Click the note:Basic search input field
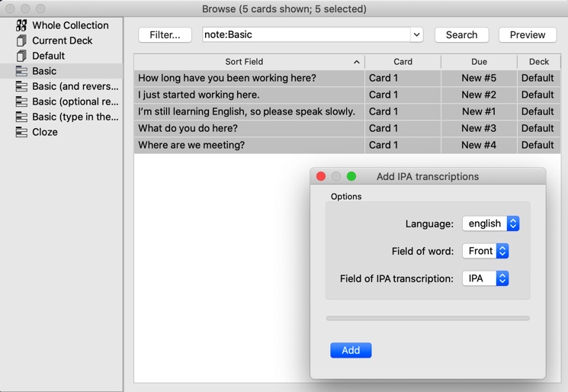Image resolution: width=568 pixels, height=392 pixels. tap(305, 34)
